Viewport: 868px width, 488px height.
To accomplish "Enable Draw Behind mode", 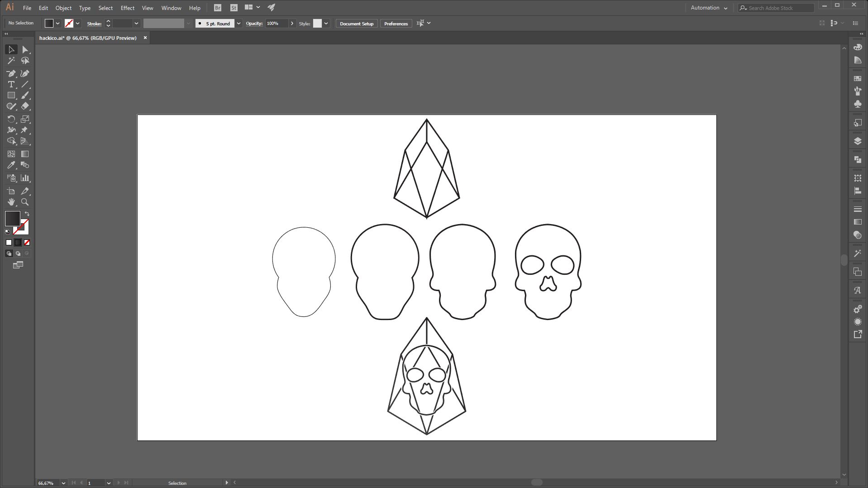I will coord(18,254).
